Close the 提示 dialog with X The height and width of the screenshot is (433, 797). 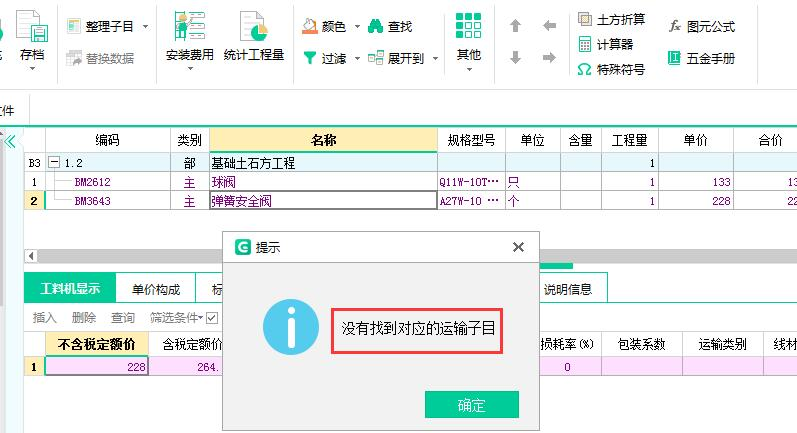518,247
